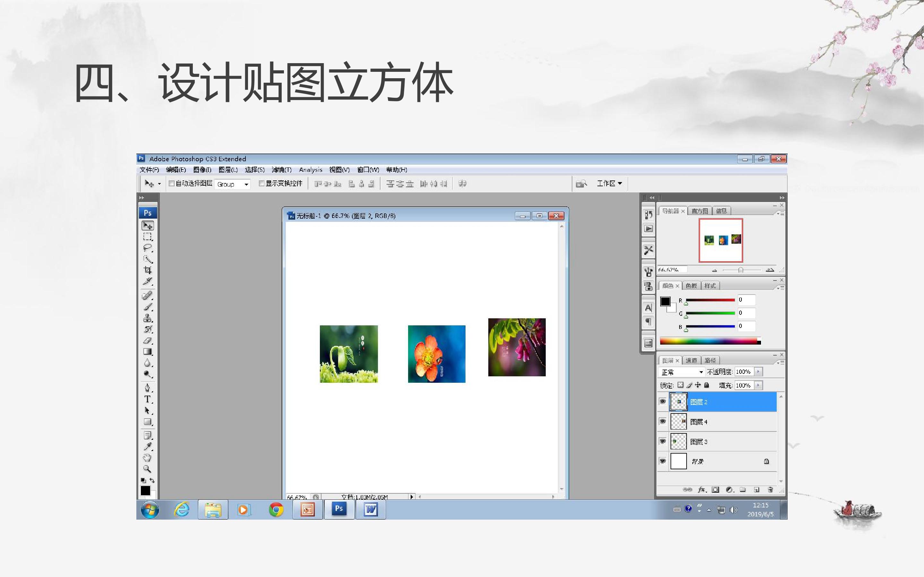Expand the 工作区 workspace menu
The width and height of the screenshot is (924, 577).
(x=609, y=184)
